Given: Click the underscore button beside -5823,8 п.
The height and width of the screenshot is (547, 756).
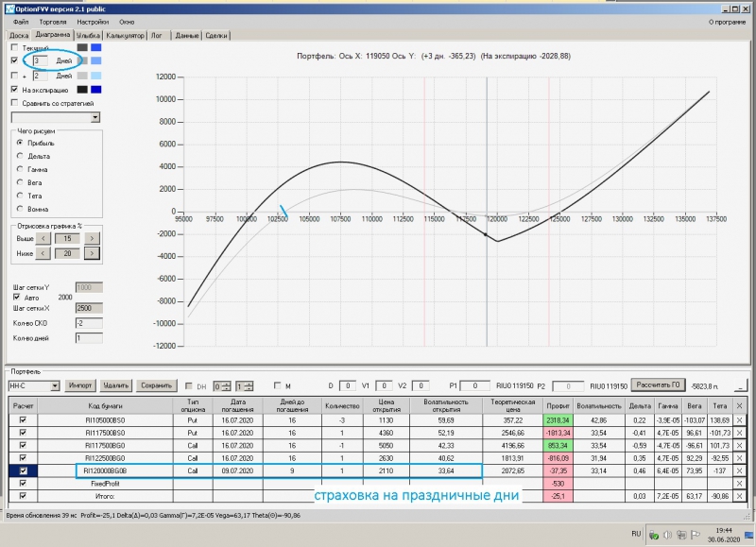Looking at the screenshot, I should click(740, 385).
